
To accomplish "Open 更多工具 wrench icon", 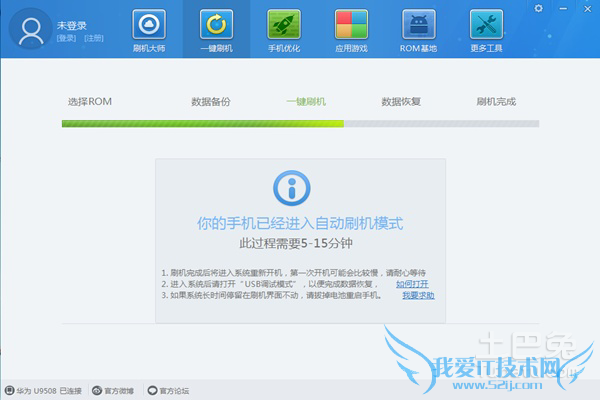I will [486, 24].
